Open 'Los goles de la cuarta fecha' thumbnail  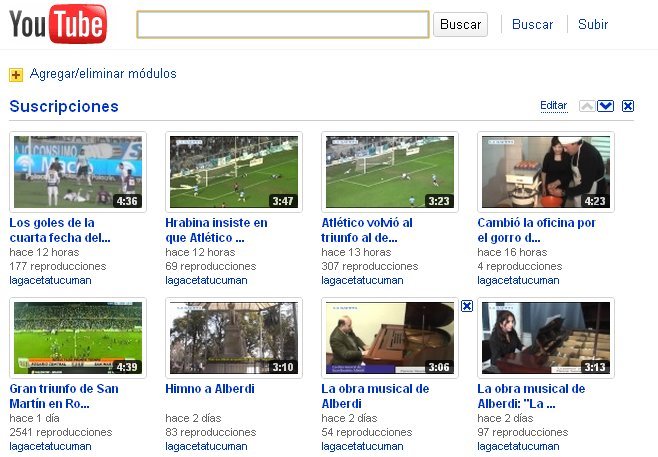[x=77, y=172]
